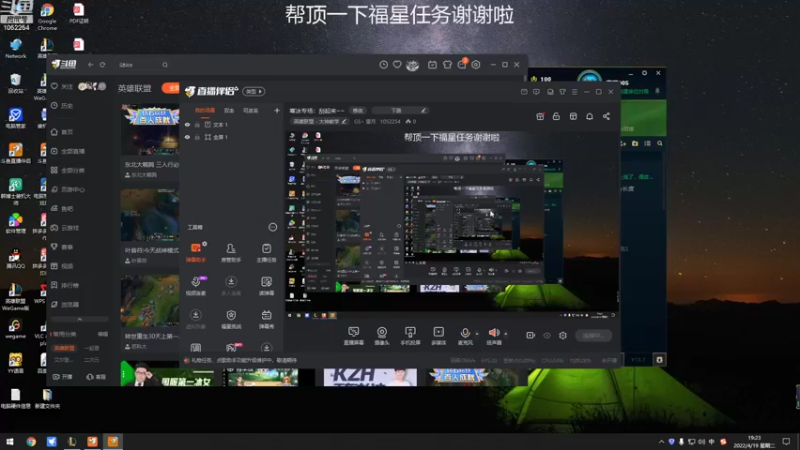Open the watch history clock icon in the Douyu top bar

click(383, 65)
